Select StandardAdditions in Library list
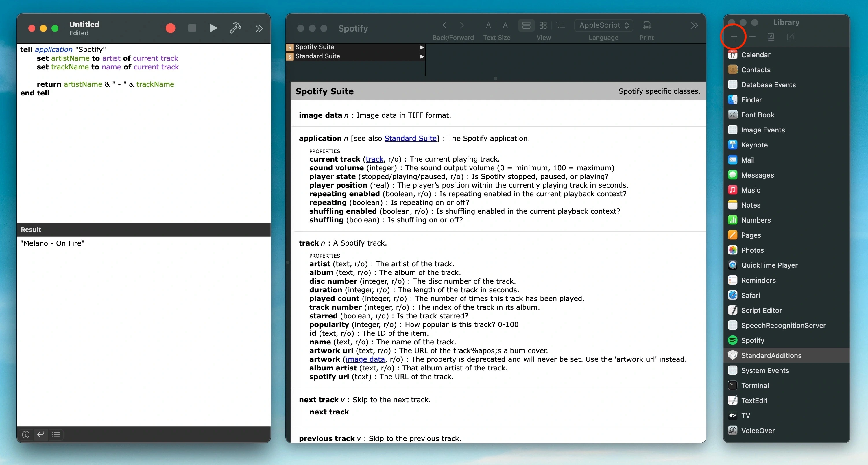 (786, 355)
